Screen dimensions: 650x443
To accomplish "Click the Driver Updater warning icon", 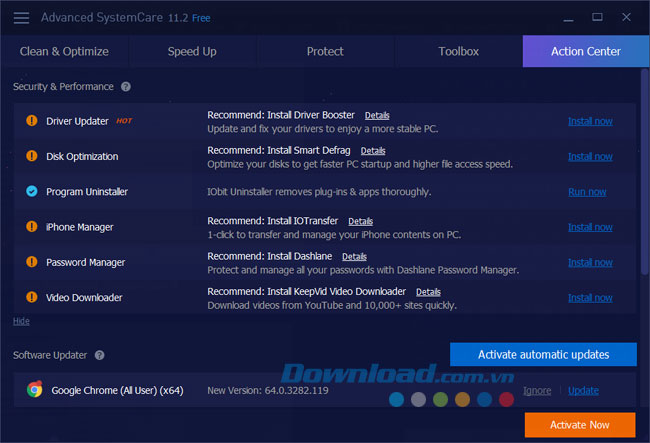I will coord(31,121).
